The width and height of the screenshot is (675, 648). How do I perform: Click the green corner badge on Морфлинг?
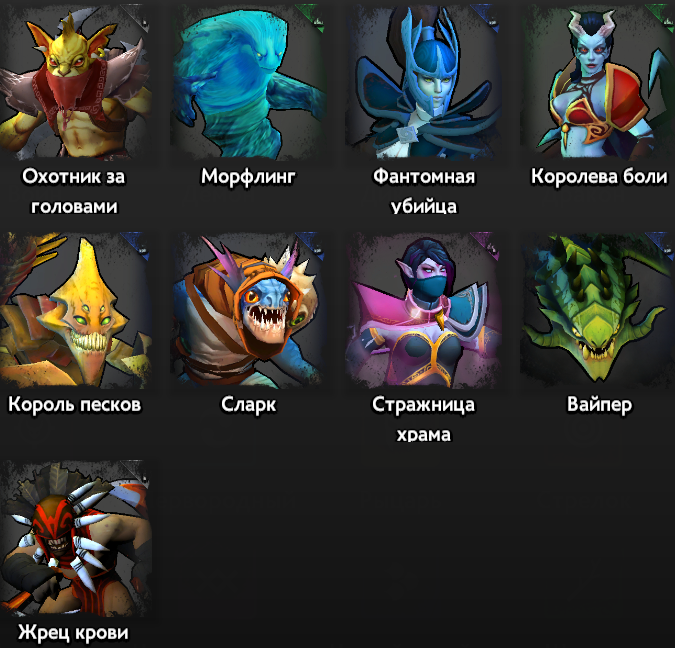pyautogui.click(x=313, y=17)
